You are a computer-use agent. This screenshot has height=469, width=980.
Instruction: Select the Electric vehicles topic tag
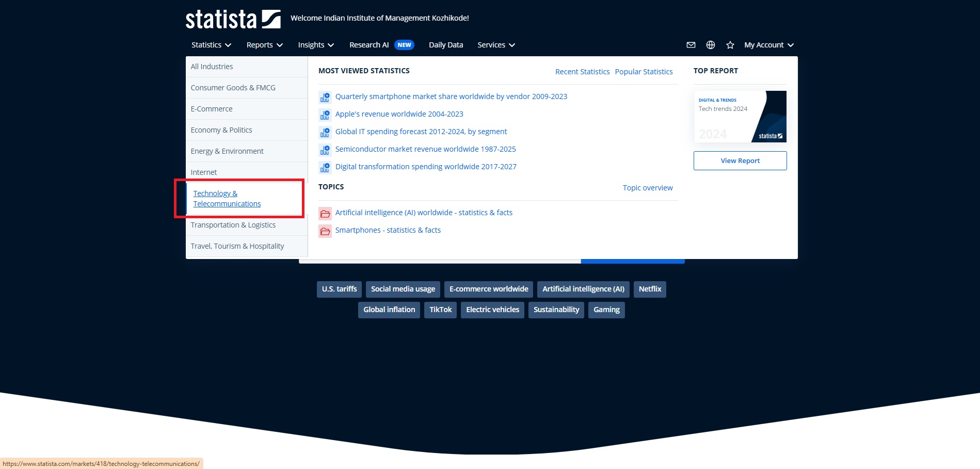[x=492, y=310]
